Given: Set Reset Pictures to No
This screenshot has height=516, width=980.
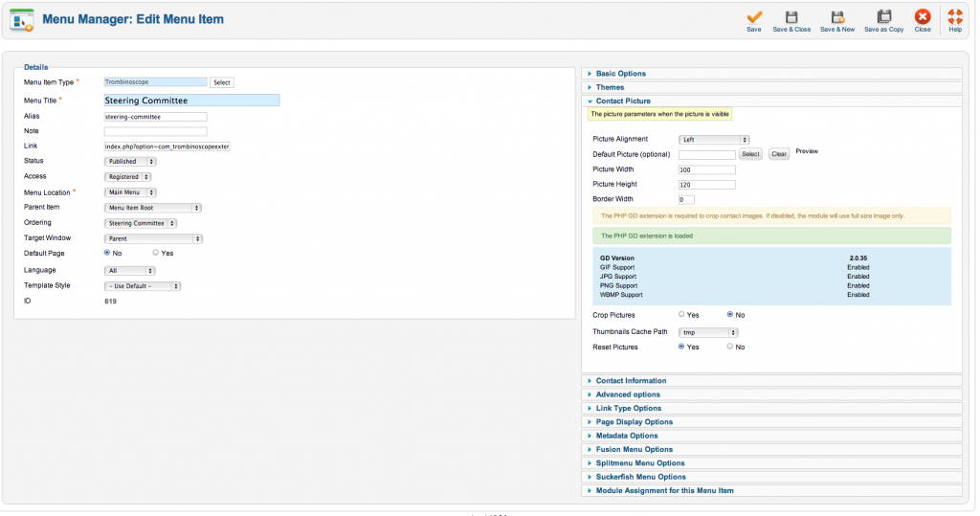Looking at the screenshot, I should 730,347.
